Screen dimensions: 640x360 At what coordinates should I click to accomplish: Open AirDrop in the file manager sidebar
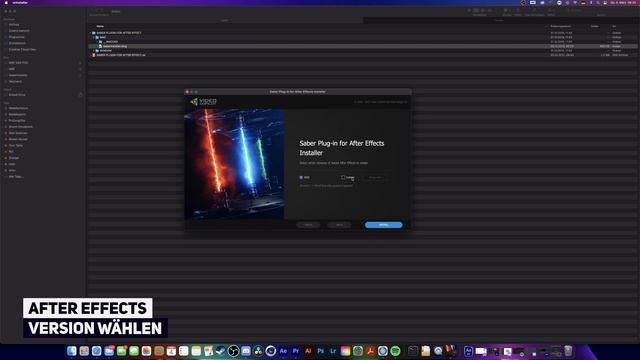[x=14, y=24]
